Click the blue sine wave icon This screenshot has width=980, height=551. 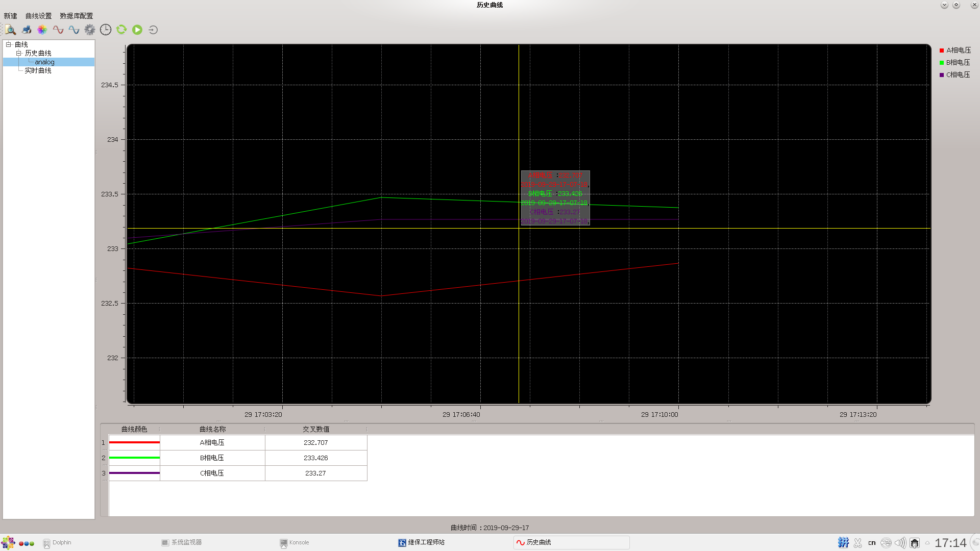point(74,30)
